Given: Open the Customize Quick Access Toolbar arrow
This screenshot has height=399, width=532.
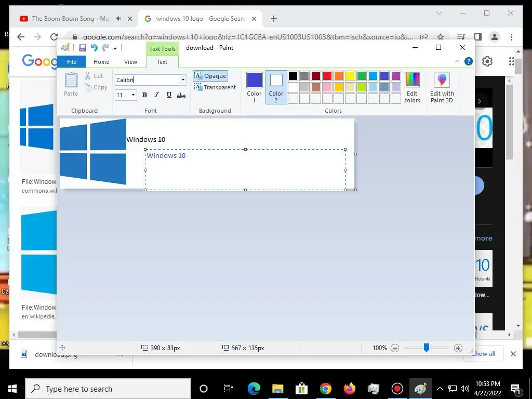Looking at the screenshot, I should pos(115,48).
